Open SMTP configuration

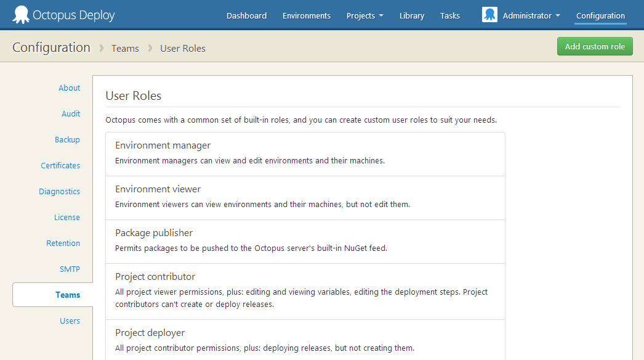tap(70, 269)
